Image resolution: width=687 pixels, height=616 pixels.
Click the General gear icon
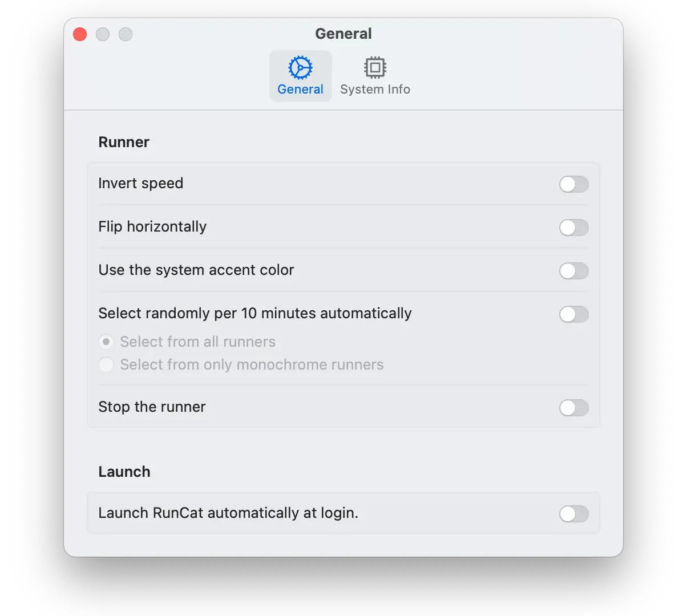tap(300, 68)
